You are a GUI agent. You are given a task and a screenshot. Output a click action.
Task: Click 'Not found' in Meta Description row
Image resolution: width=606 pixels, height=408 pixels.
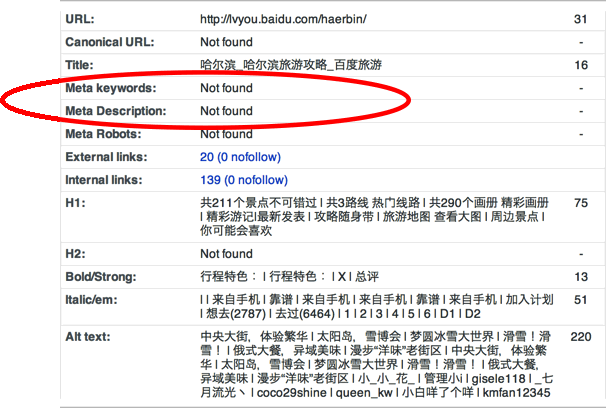point(226,111)
